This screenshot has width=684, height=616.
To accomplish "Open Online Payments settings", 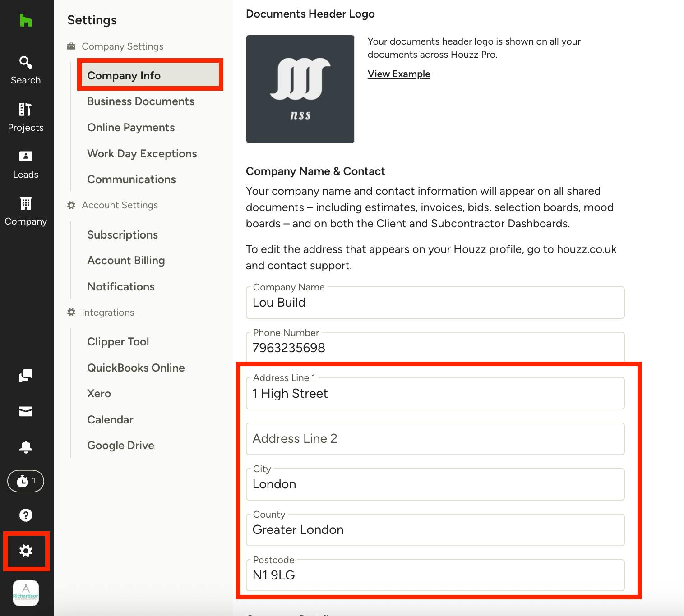I will (131, 128).
